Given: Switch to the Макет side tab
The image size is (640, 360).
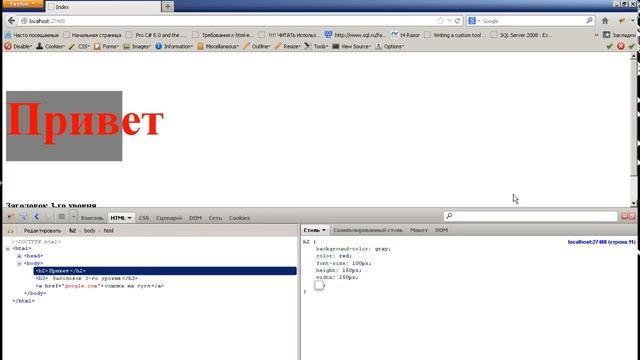Looking at the screenshot, I should tap(419, 230).
